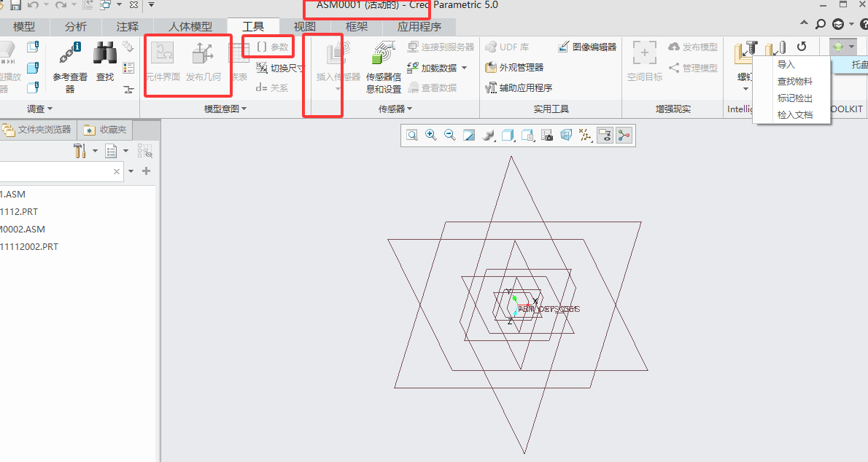Open the 外观管理器 appearance manager
The width and height of the screenshot is (868, 462).
click(x=514, y=68)
